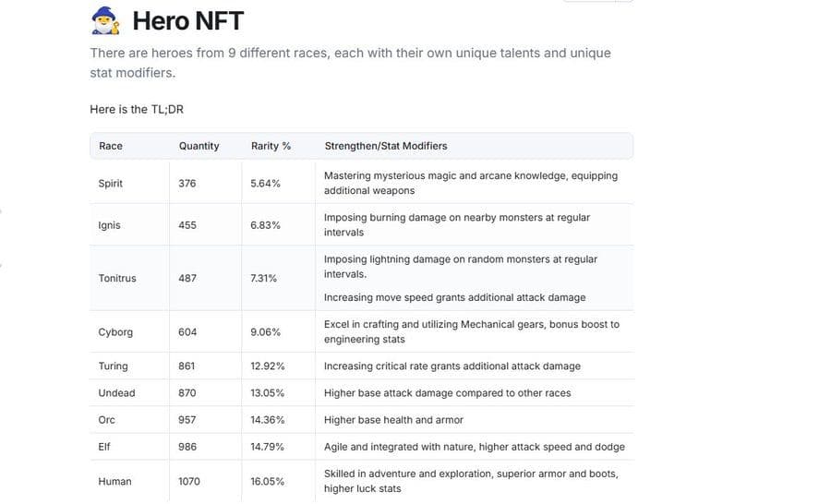
Task: Click the Strengthen/Stat Modifiers column header
Action: pos(386,146)
